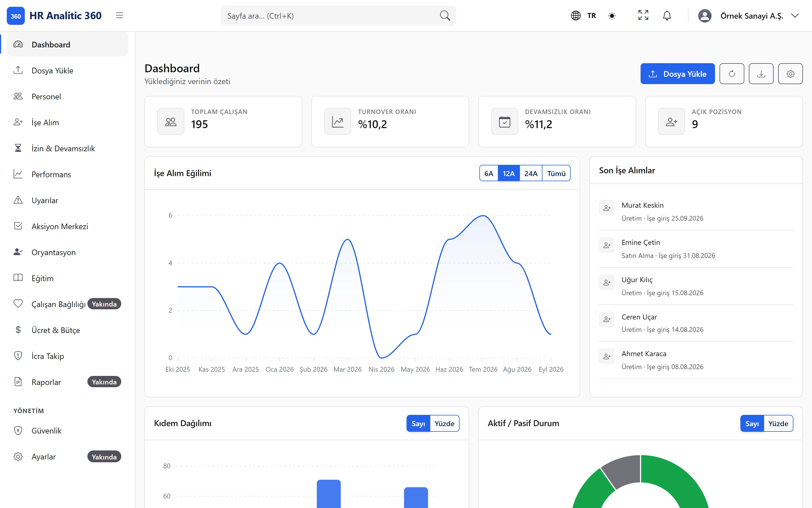Click the Çalışan Bağlılığı heart icon
The width and height of the screenshot is (812, 508).
[x=18, y=304]
